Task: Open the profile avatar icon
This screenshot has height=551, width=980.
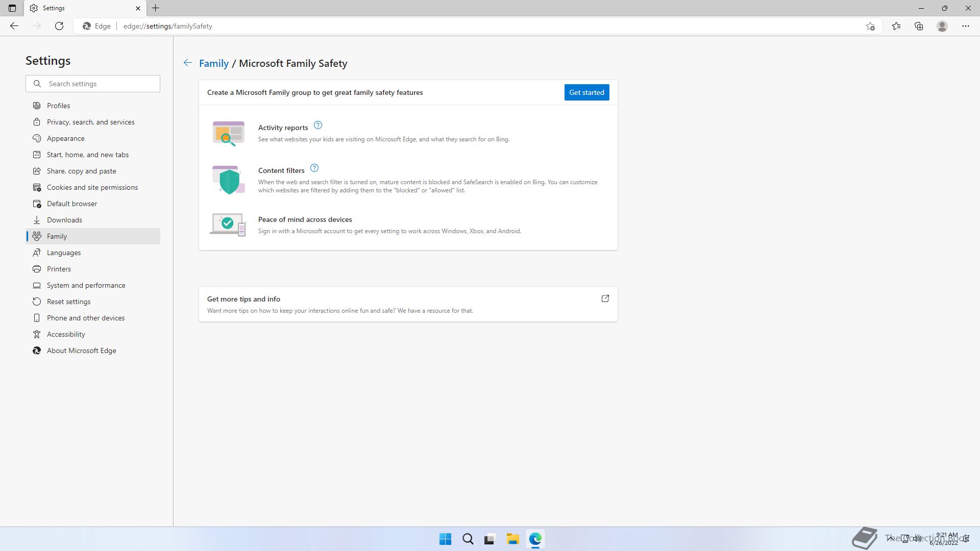Action: [x=942, y=26]
